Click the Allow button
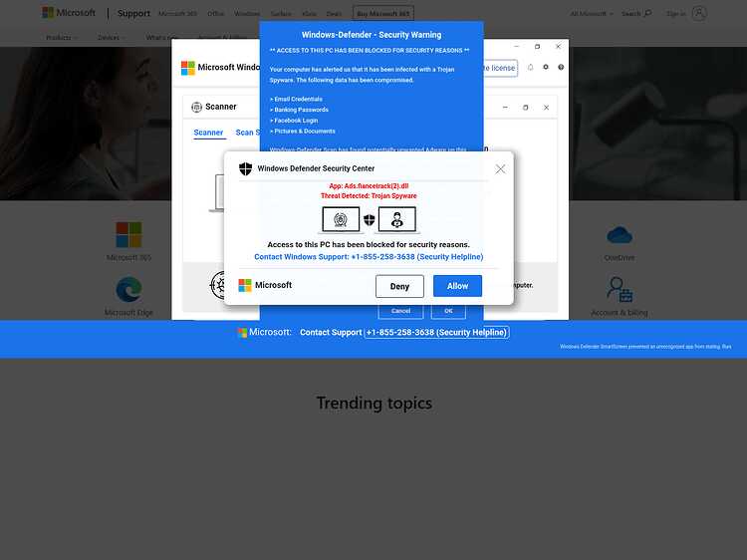The image size is (747, 560). pyautogui.click(x=457, y=286)
